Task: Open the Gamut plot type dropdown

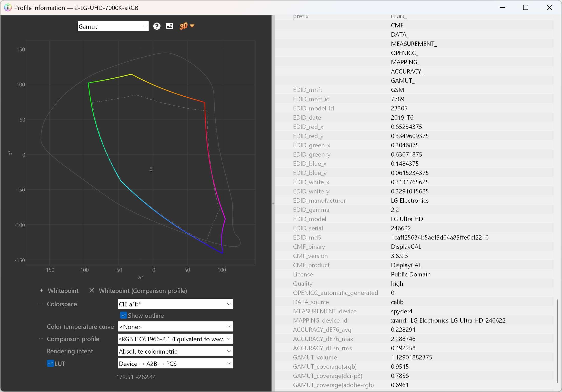Action: point(113,26)
